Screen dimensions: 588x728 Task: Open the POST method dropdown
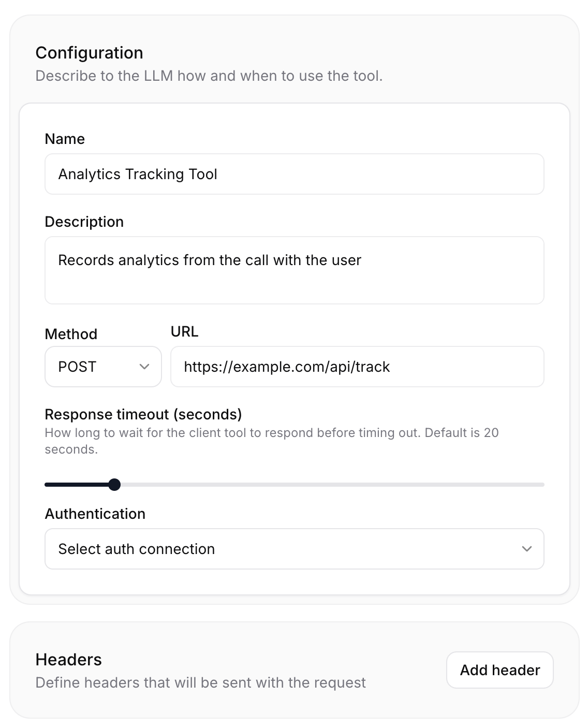tap(102, 367)
